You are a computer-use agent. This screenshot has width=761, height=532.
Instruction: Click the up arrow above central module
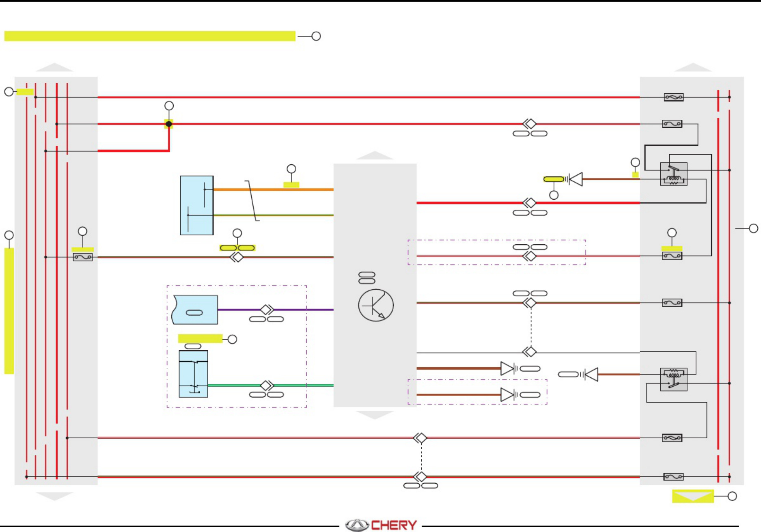point(375,155)
